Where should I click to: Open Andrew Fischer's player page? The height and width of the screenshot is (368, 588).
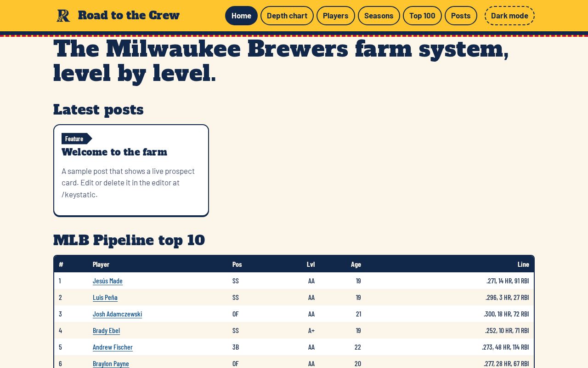pos(113,347)
